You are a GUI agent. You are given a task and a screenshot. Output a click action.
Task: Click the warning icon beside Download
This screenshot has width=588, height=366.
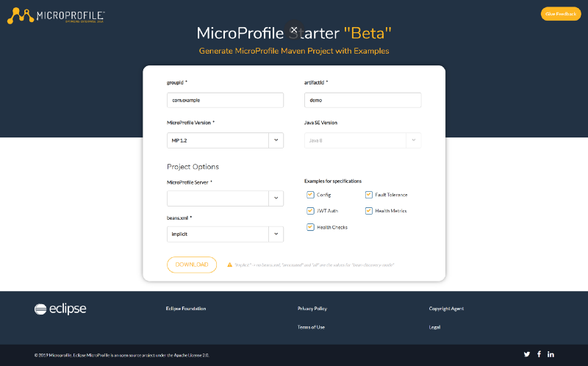[229, 265]
